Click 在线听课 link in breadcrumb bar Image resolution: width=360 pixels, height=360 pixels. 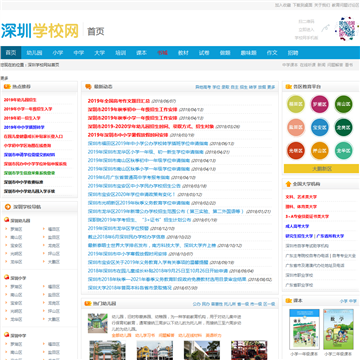pyautogui.click(x=307, y=65)
